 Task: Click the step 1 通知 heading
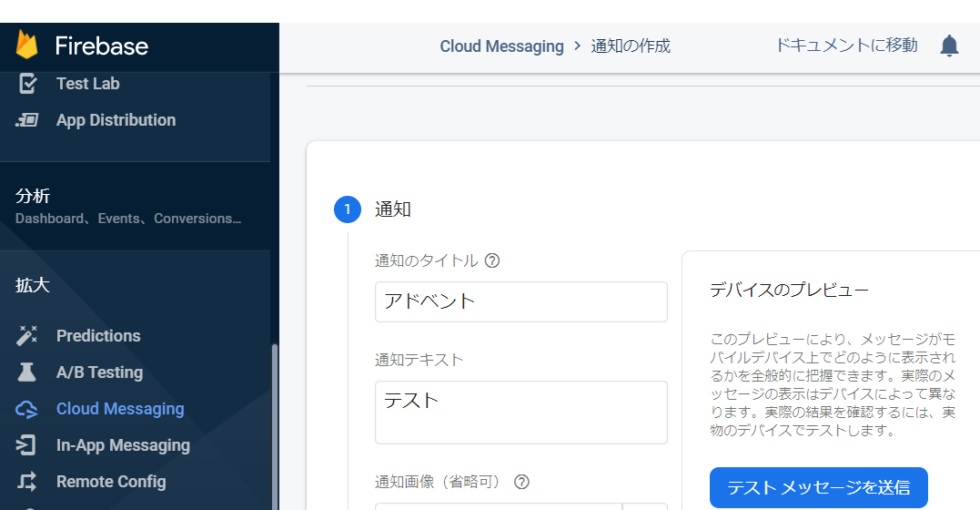pos(392,209)
